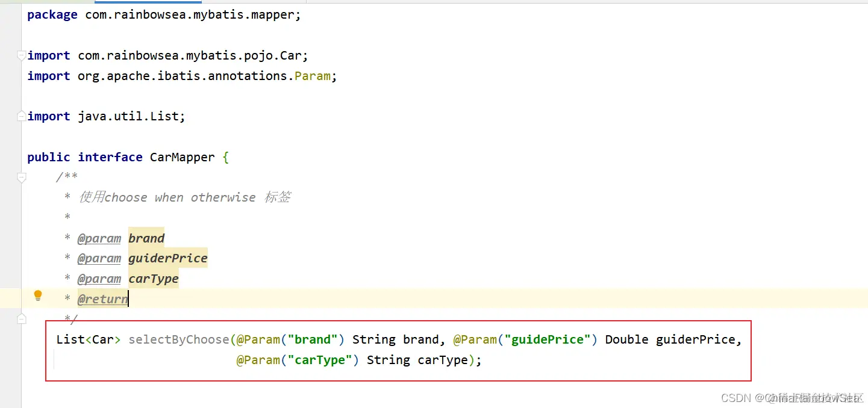Click the @param tag before guiderPrice
Screen dimensions: 868x408
tap(99, 258)
